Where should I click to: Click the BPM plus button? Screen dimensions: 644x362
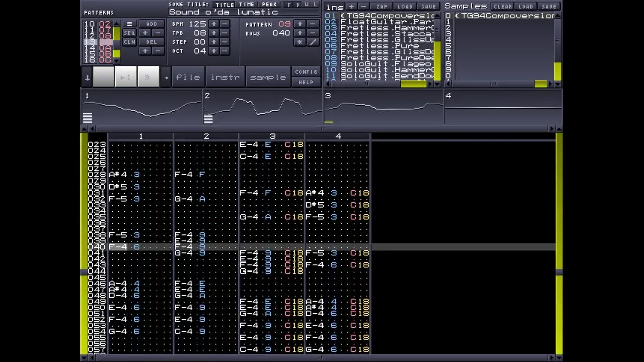214,24
